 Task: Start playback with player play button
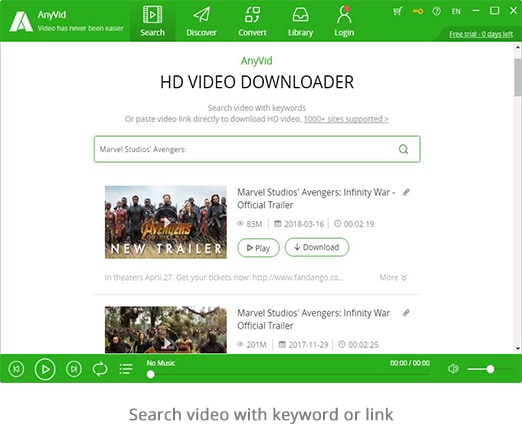tap(45, 369)
